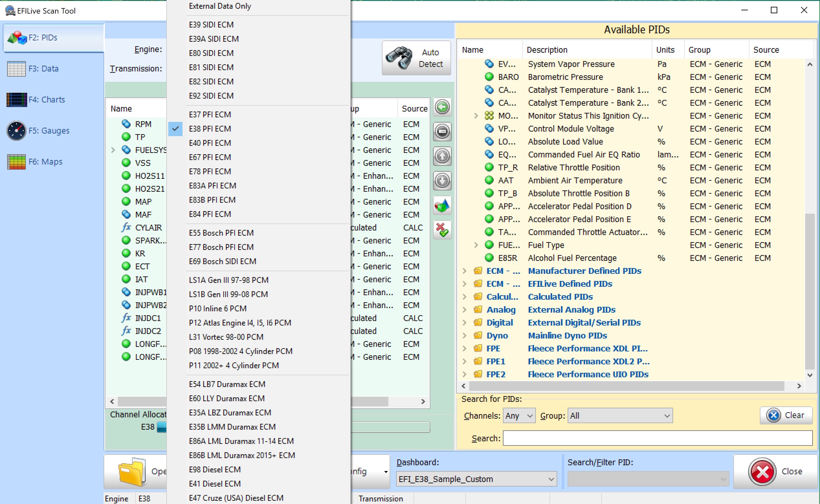
Task: Select the Relative Throttle Position row
Action: pyautogui.click(x=630, y=168)
